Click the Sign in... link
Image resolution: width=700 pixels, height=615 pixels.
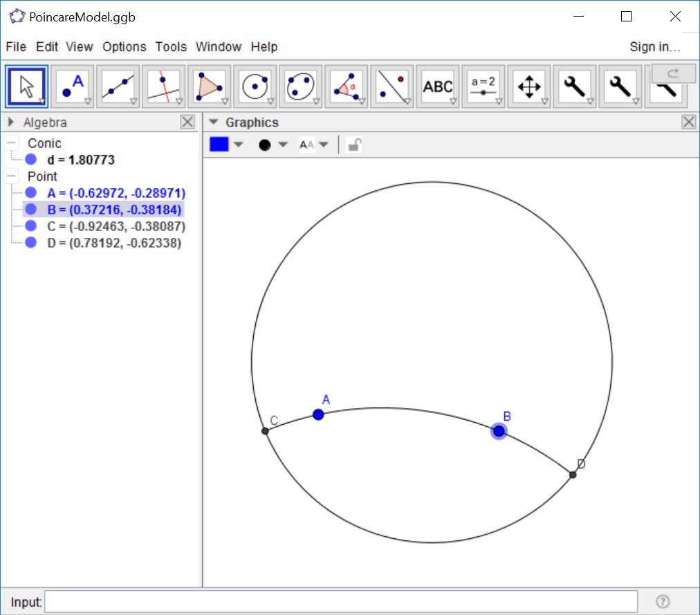pyautogui.click(x=654, y=47)
